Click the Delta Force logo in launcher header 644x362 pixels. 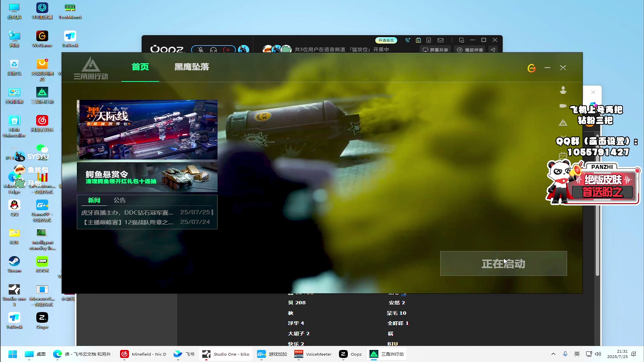[91, 68]
